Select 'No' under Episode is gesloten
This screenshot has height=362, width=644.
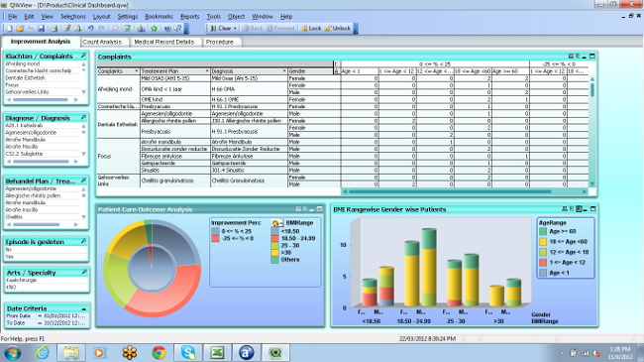46,249
